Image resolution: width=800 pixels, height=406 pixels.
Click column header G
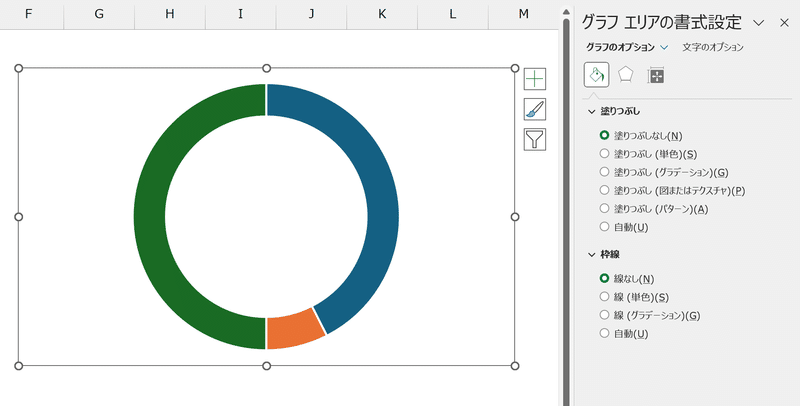(x=99, y=14)
